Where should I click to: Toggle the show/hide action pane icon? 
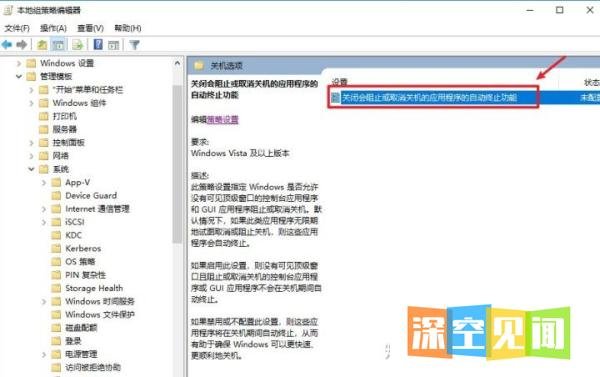tap(113, 45)
